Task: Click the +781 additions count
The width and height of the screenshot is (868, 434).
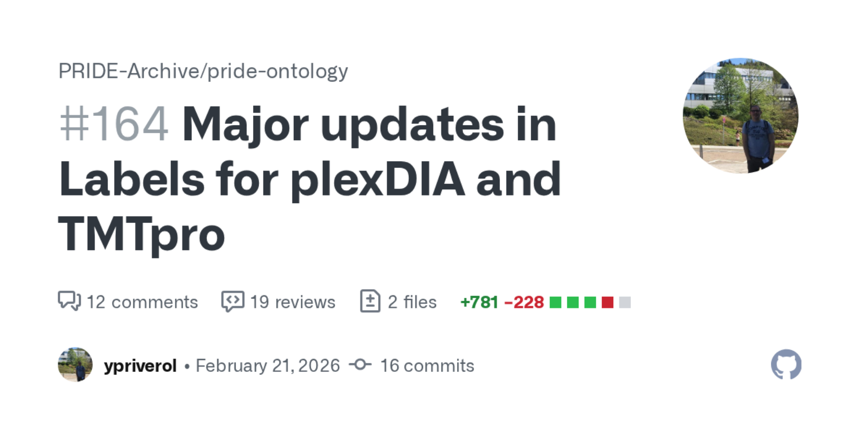Action: point(479,302)
